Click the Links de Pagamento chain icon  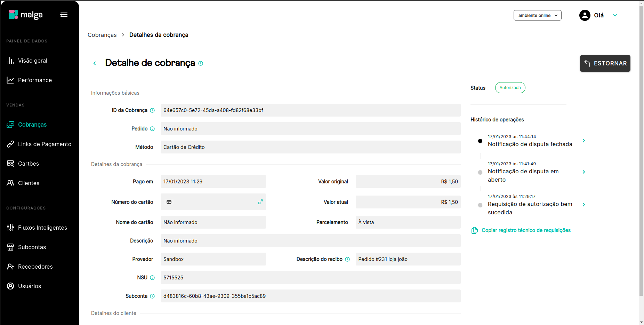pyautogui.click(x=10, y=144)
